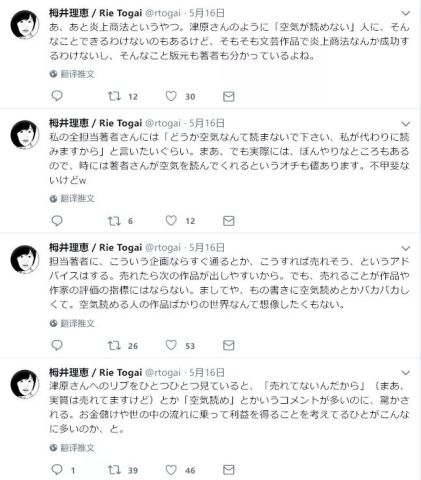Send first tweet via direct message envelope
This screenshot has height=480, width=421.
[228, 96]
